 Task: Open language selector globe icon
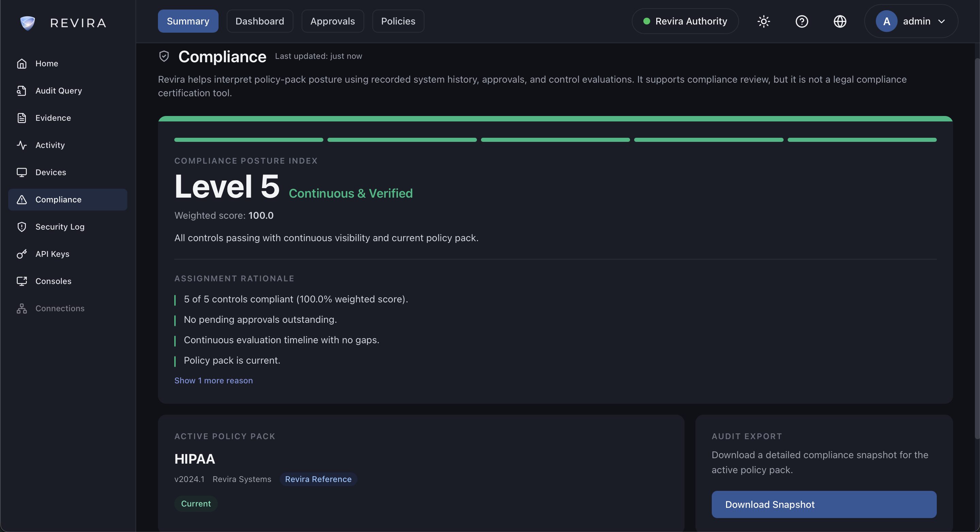(x=840, y=21)
